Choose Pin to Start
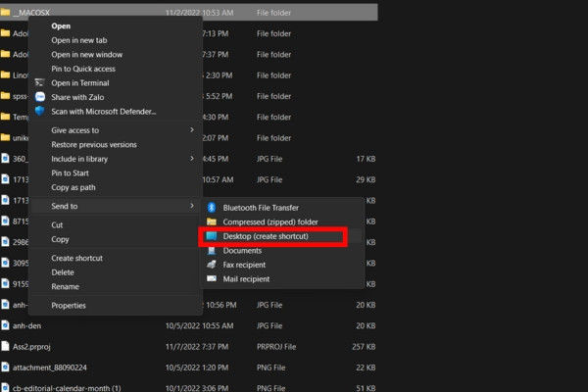Viewport: 588px width, 392px height. click(x=71, y=172)
